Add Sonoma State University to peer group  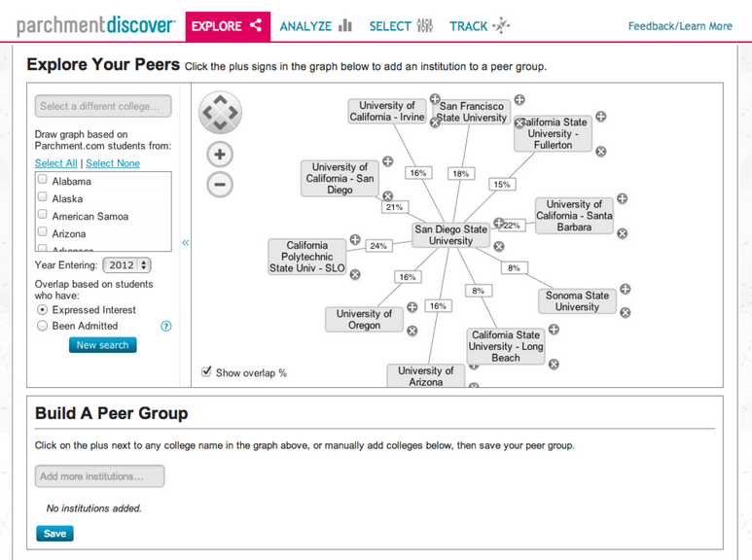click(x=625, y=289)
